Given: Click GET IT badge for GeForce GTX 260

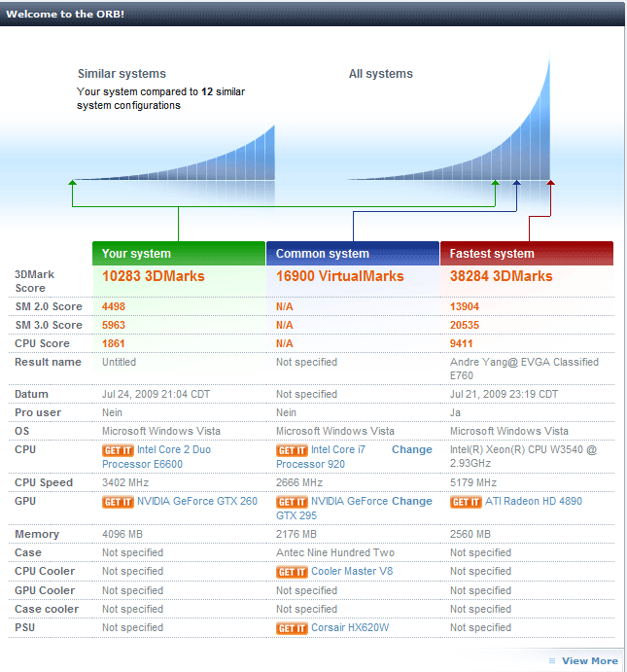Looking at the screenshot, I should pos(118,502).
